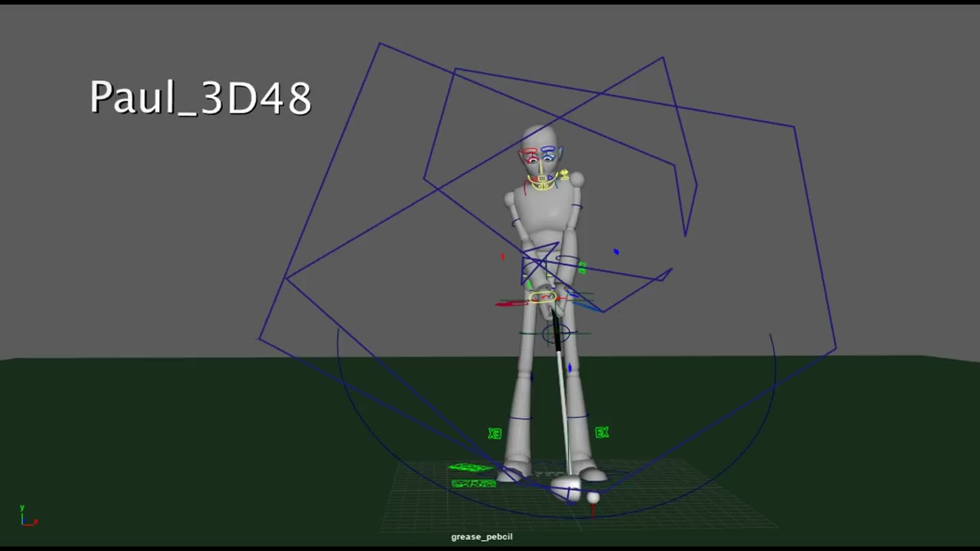
Task: Pick the yellow oval hand control
Action: coord(543,297)
